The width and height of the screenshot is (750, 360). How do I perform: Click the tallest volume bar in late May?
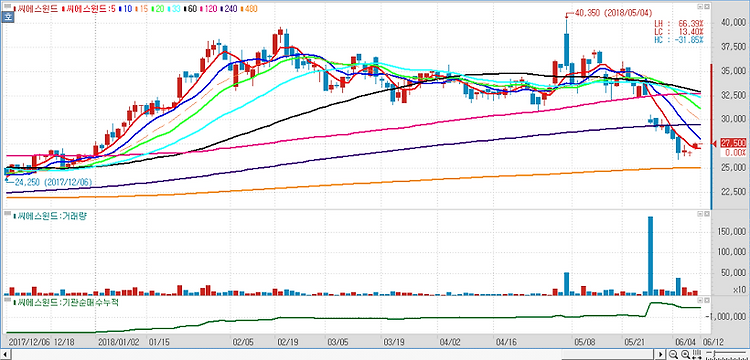click(651, 255)
